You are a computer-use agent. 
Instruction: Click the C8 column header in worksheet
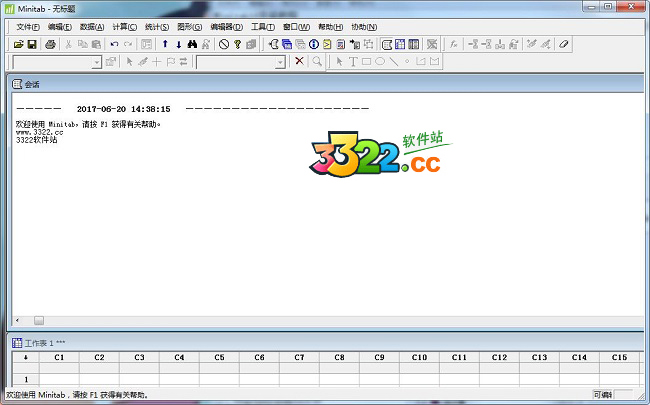339,357
